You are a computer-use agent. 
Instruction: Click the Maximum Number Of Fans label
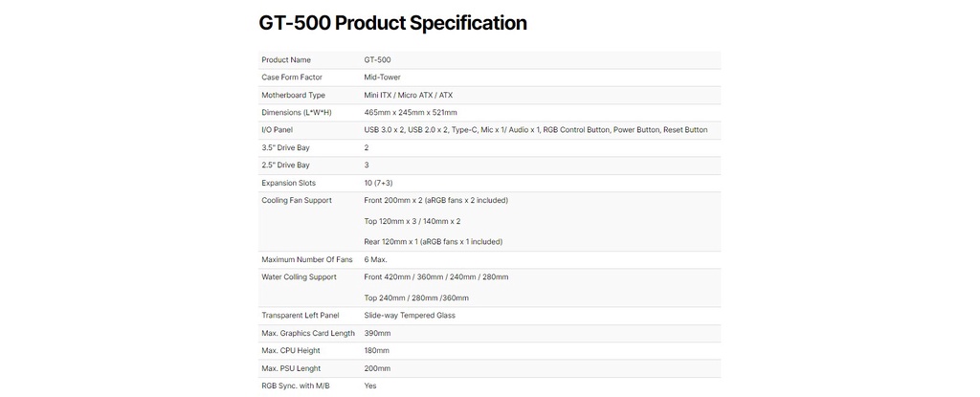pos(307,260)
